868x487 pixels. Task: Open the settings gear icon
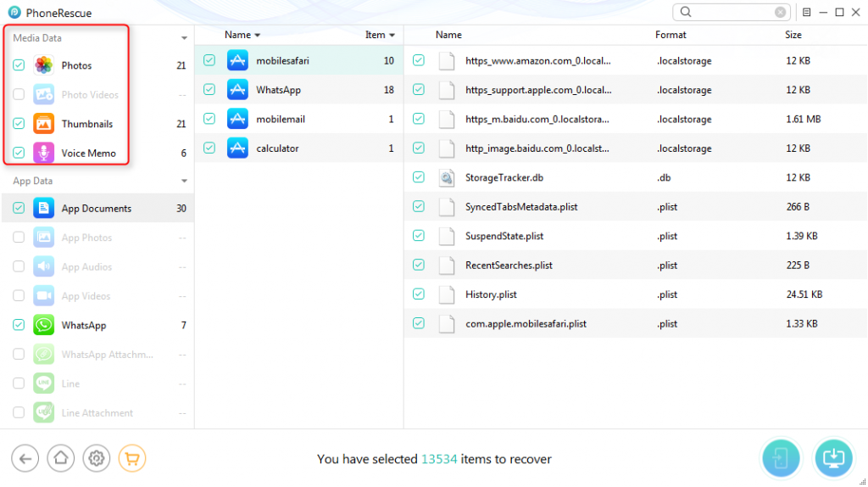point(97,459)
